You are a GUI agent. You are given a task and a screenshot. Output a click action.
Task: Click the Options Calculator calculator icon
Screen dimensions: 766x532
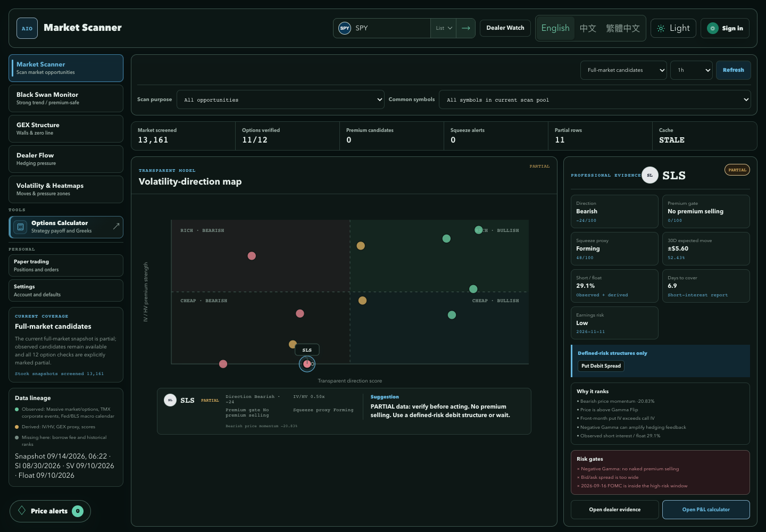pyautogui.click(x=20, y=227)
